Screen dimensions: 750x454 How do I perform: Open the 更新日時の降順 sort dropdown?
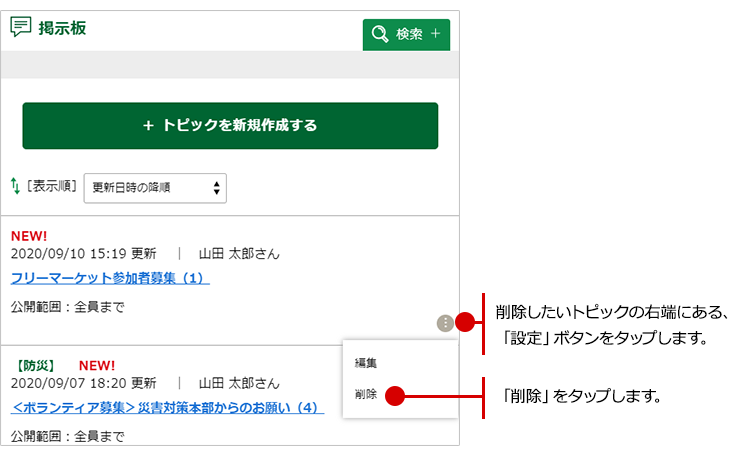[155, 187]
